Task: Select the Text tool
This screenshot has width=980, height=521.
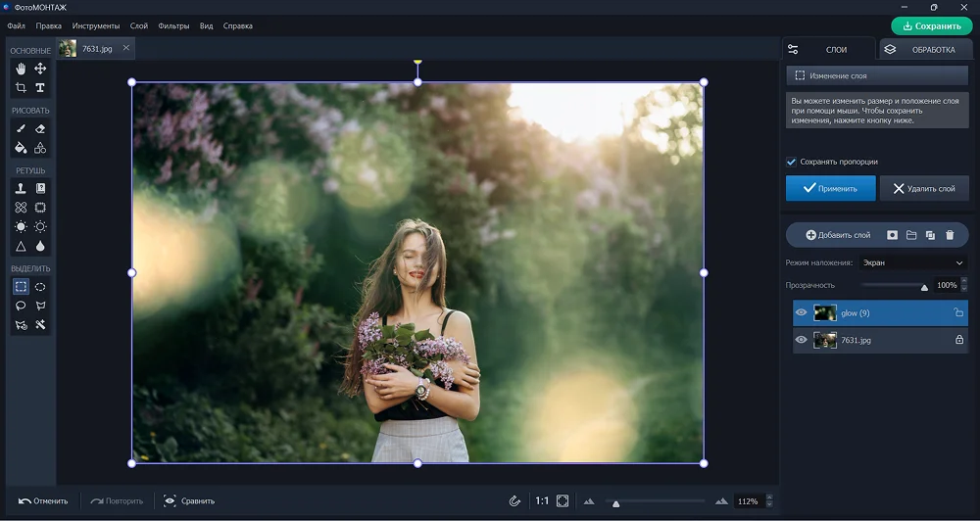Action: 40,87
